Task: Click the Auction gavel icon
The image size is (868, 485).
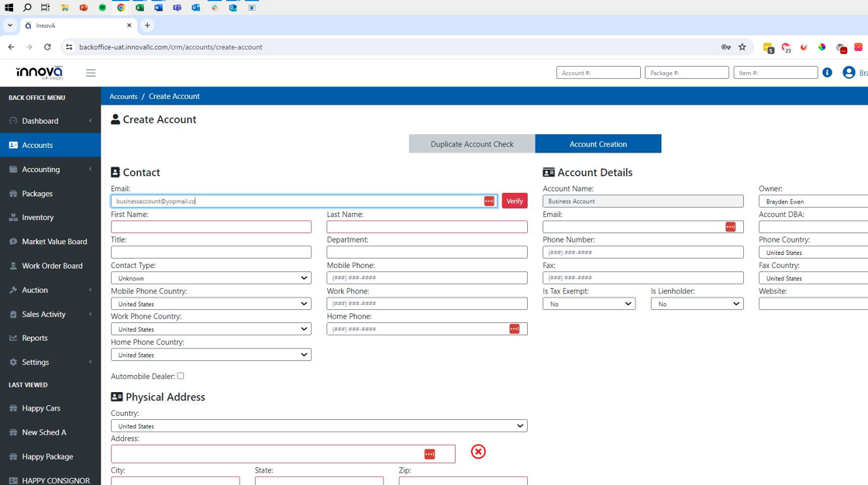Action: tap(13, 290)
